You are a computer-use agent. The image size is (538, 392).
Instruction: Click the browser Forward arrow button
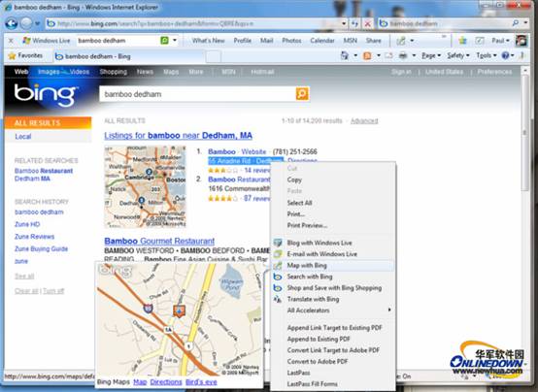[x=26, y=23]
